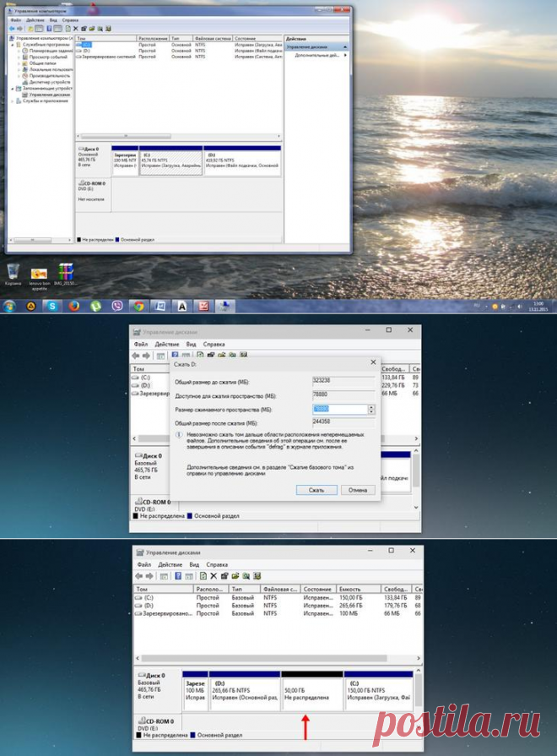557x756 pixels.
Task: Increase shrink size with the spinner up arrow
Action: (370, 406)
